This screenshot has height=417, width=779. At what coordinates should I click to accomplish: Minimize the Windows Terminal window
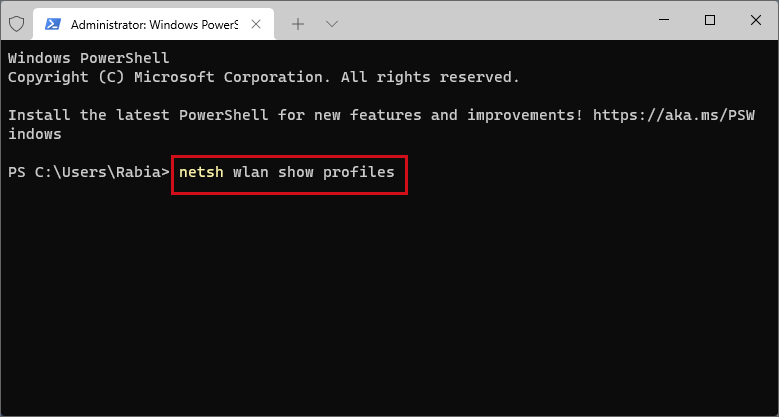click(665, 20)
